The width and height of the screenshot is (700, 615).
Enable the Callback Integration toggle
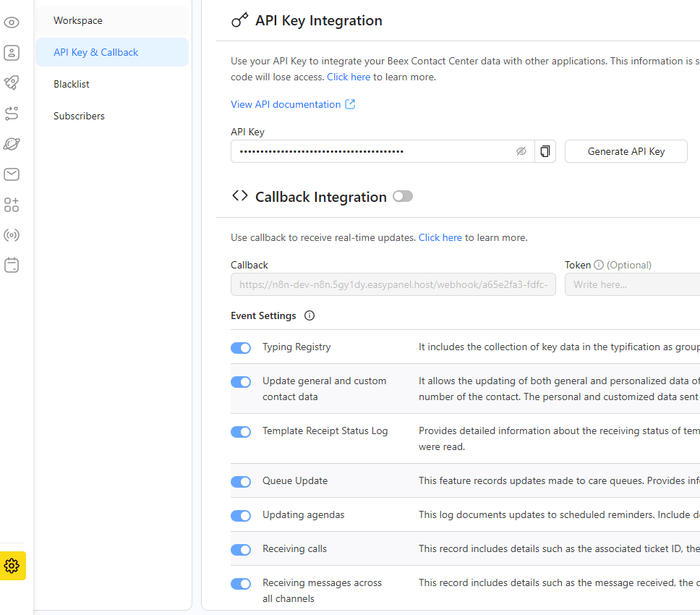coord(403,197)
